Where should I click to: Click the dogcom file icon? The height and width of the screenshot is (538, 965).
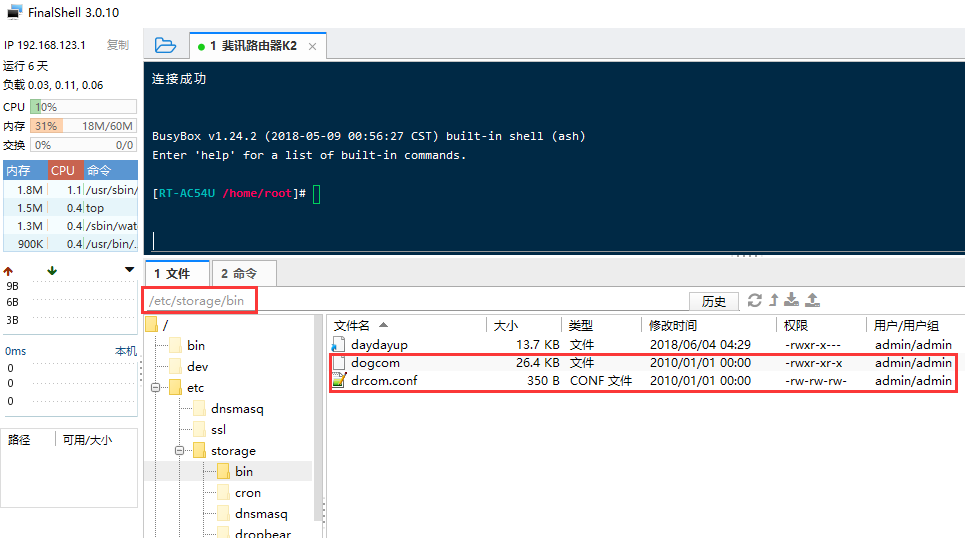[338, 363]
